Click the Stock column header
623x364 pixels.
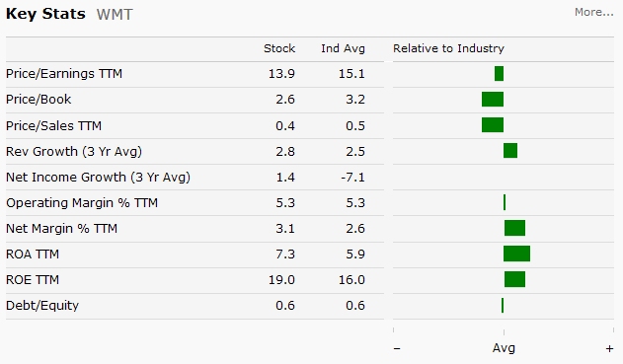(279, 48)
